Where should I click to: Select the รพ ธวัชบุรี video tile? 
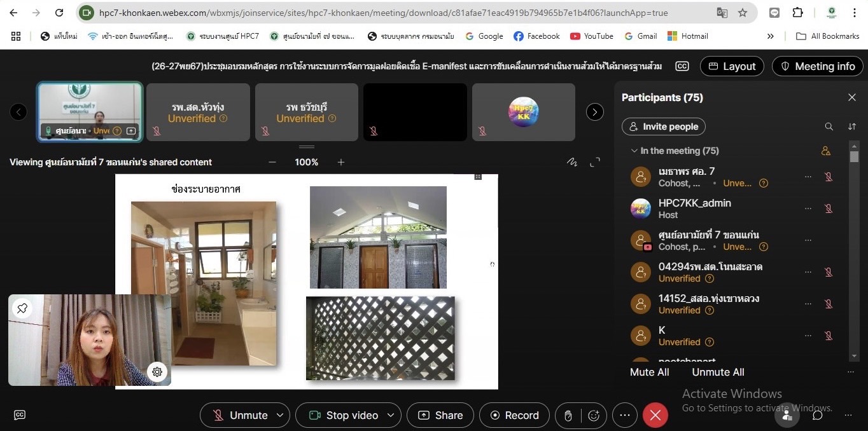[307, 112]
